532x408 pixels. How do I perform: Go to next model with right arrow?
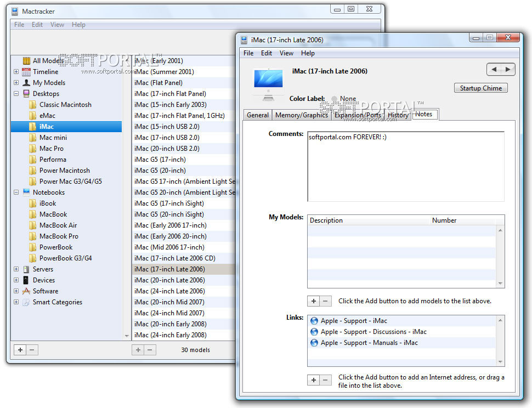point(508,70)
